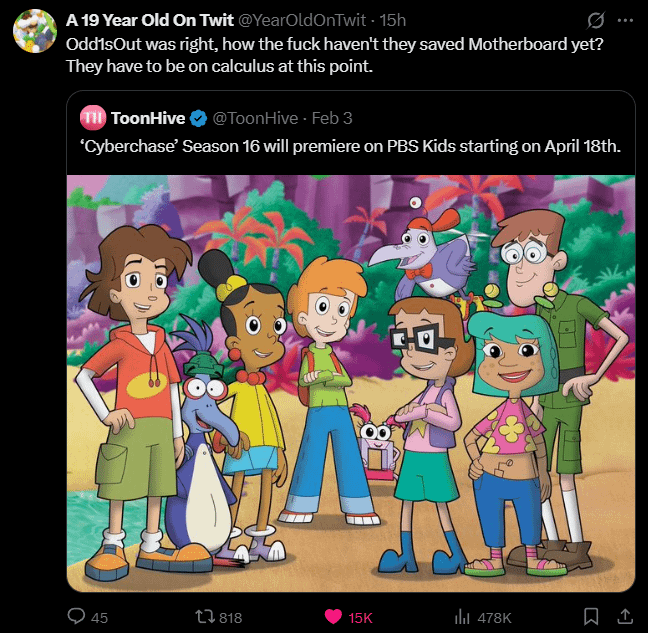Click the reply speech bubble icon
Screen dimensions: 648x633
[x=76, y=616]
